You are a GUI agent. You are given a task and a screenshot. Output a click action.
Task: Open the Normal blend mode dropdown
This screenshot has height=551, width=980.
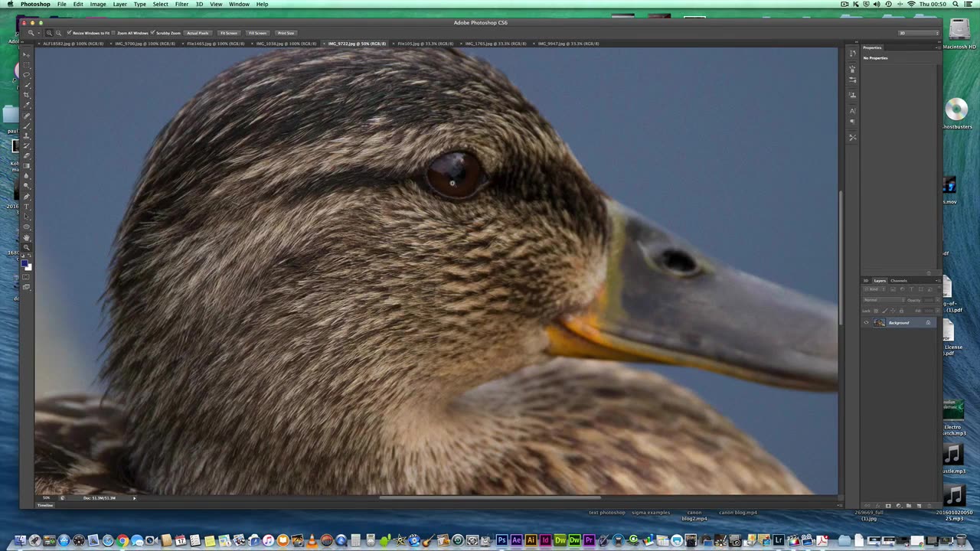tap(884, 300)
